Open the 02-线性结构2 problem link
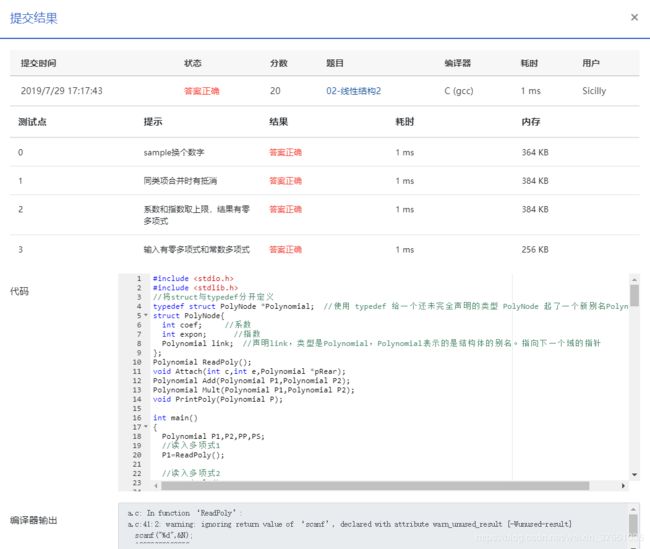650x549 pixels. pos(353,91)
